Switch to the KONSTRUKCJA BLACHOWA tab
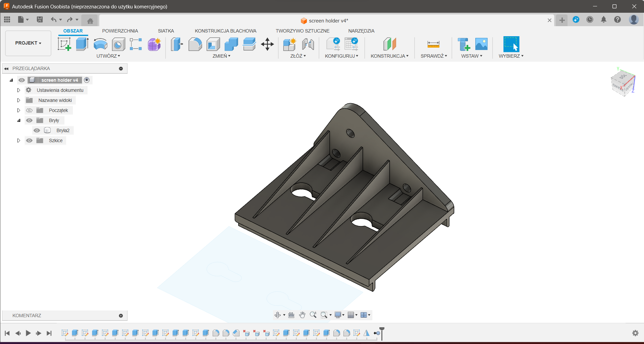The image size is (644, 344). tap(225, 31)
